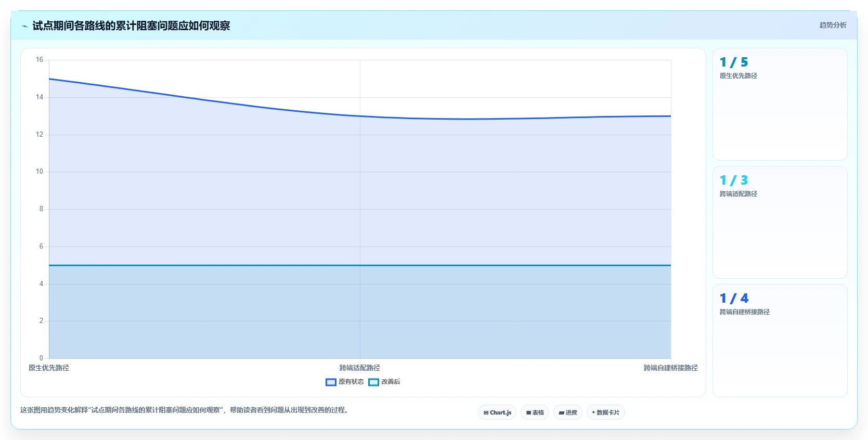Click the 改善后 legend color box
868x440 pixels.
tap(373, 382)
